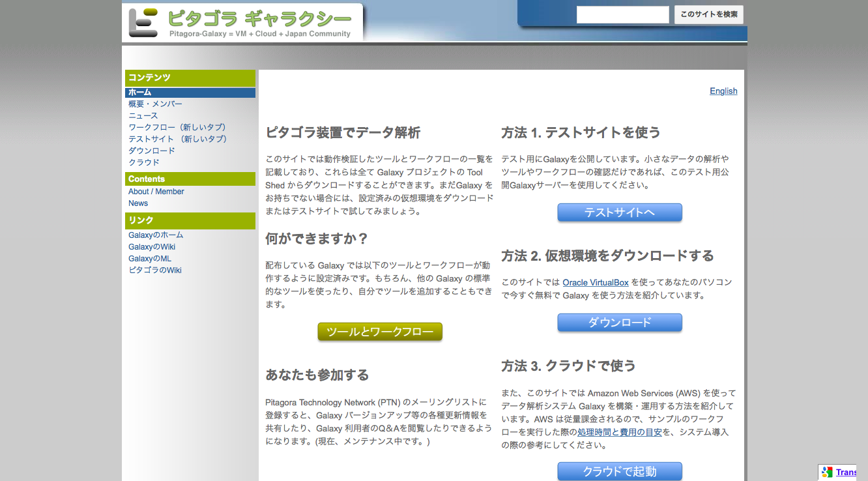This screenshot has height=481, width=868.
Task: Switch language via the English link
Action: click(x=723, y=91)
